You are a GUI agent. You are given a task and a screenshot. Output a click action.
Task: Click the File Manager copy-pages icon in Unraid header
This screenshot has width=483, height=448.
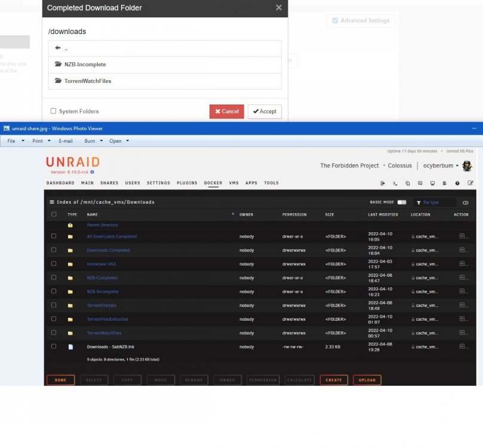point(408,183)
